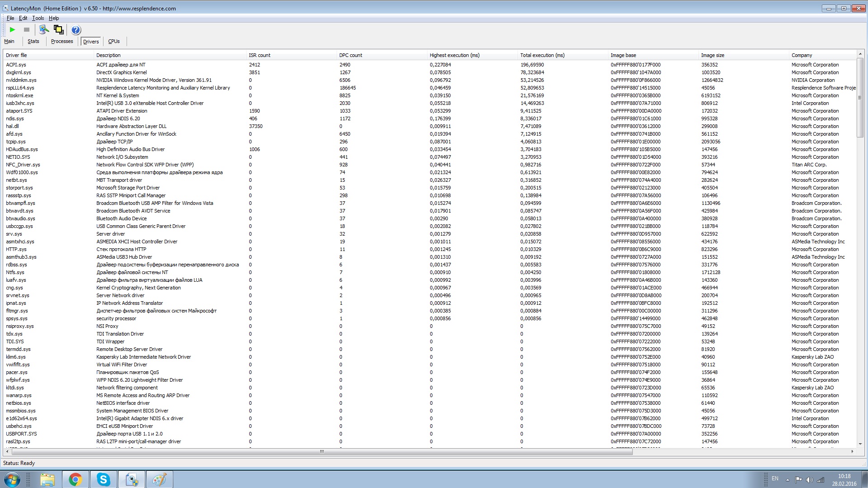Viewport: 868px width, 488px height.
Task: Open the taskbar clock showing 10:18
Action: tap(844, 480)
